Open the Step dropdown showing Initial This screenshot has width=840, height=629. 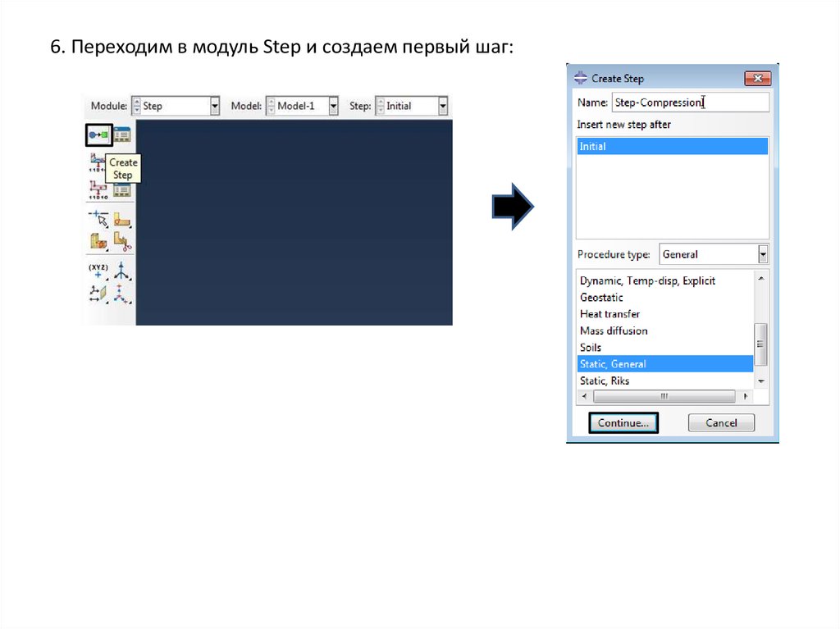point(442,106)
